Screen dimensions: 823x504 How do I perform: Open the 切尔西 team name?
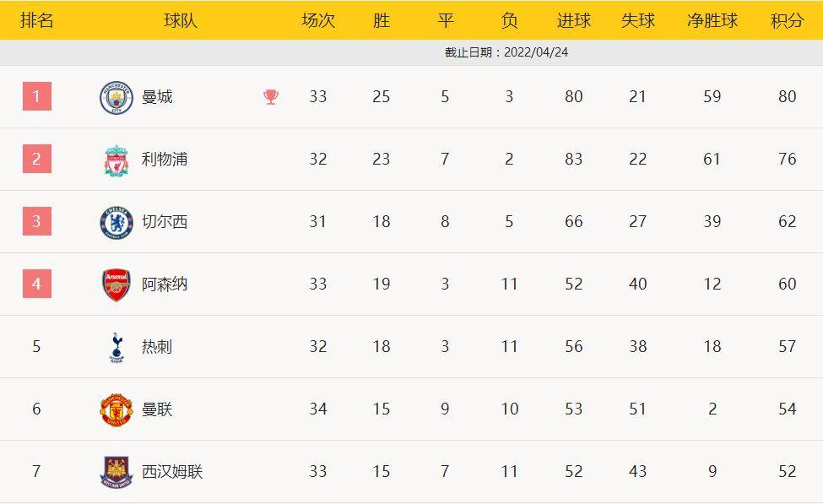[165, 222]
